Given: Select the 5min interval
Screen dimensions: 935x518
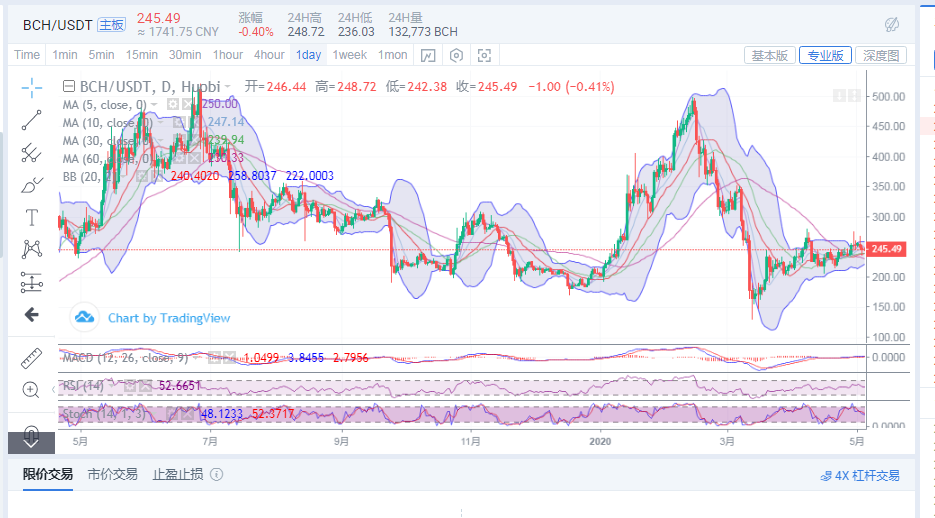Looking at the screenshot, I should pyautogui.click(x=101, y=55).
